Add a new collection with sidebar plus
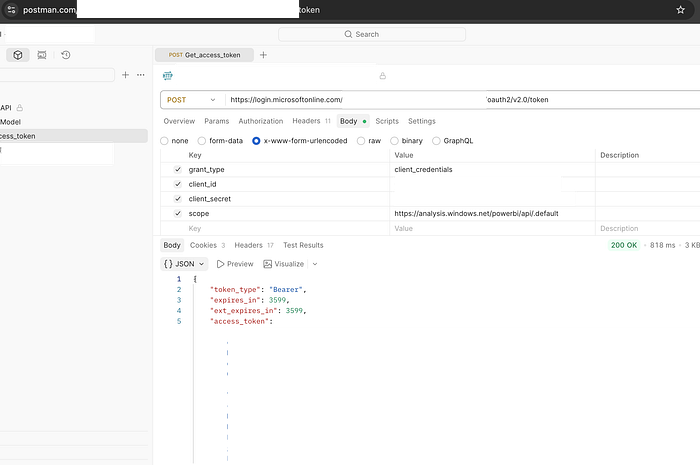The height and width of the screenshot is (465, 700). (x=125, y=75)
